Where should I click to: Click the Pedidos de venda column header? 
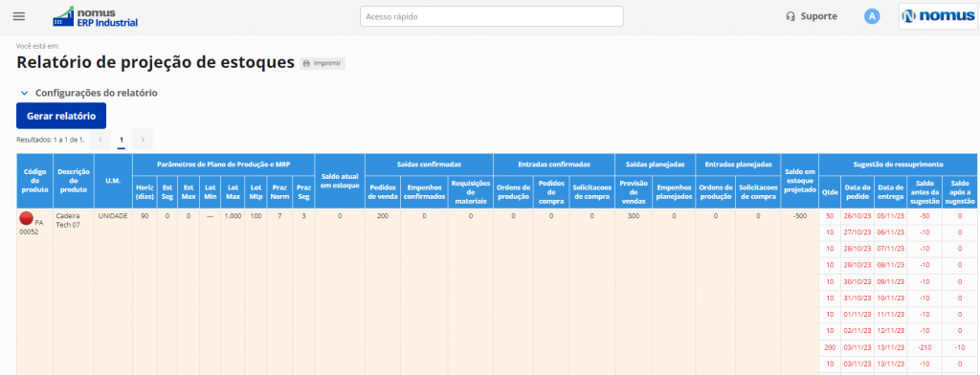click(x=383, y=192)
